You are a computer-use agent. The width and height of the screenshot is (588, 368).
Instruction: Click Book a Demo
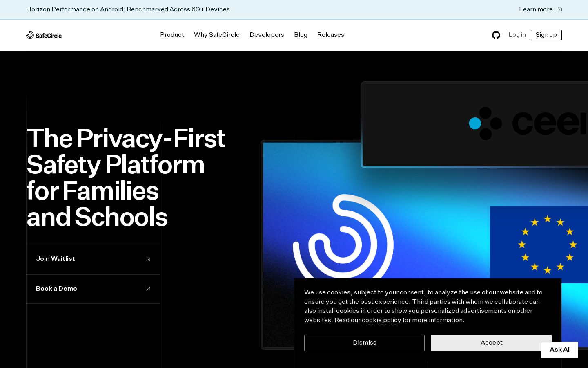93,289
